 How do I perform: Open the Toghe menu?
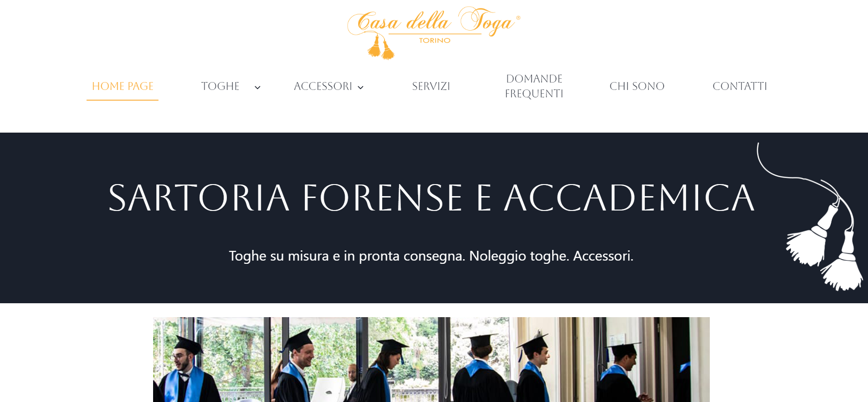pos(220,86)
